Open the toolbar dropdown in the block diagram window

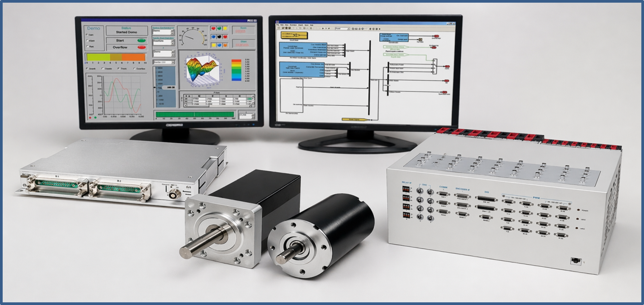pyautogui.click(x=342, y=29)
